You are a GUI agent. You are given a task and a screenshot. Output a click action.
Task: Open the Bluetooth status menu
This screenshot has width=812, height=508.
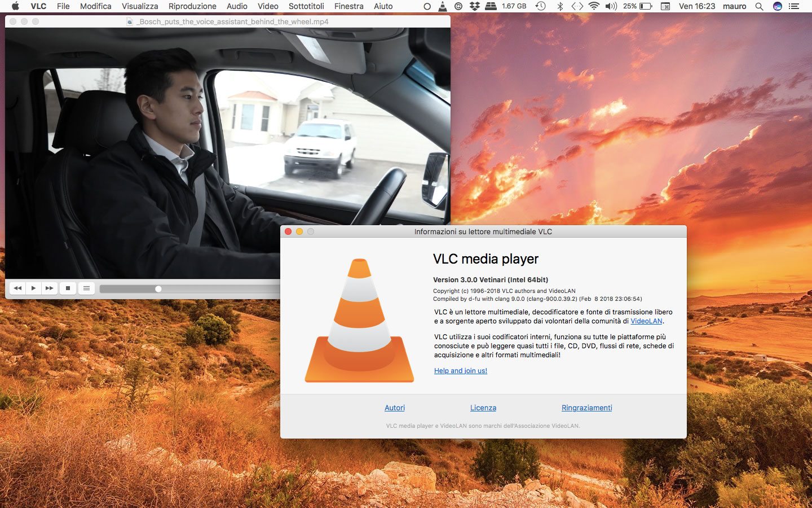click(560, 6)
